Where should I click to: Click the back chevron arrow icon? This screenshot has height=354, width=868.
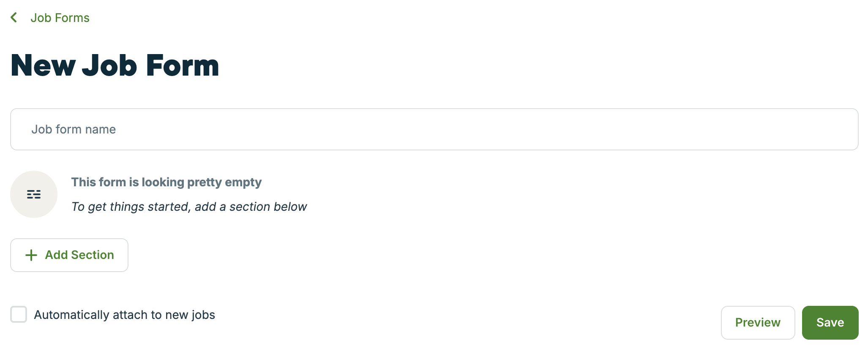tap(14, 18)
